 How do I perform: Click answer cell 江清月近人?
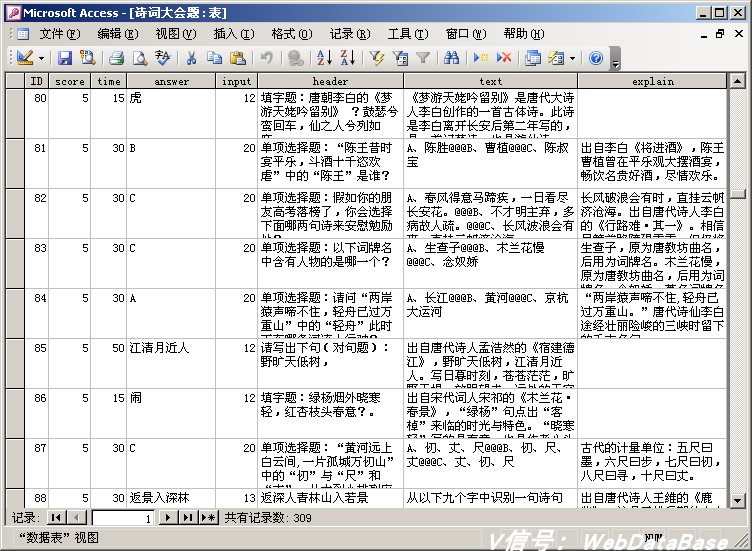coord(171,363)
